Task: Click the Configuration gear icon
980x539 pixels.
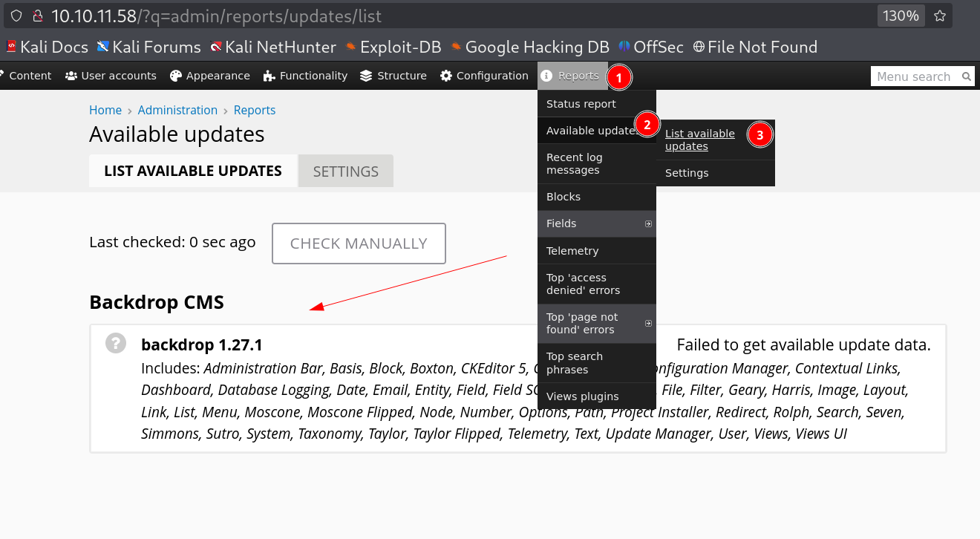Action: tap(446, 76)
